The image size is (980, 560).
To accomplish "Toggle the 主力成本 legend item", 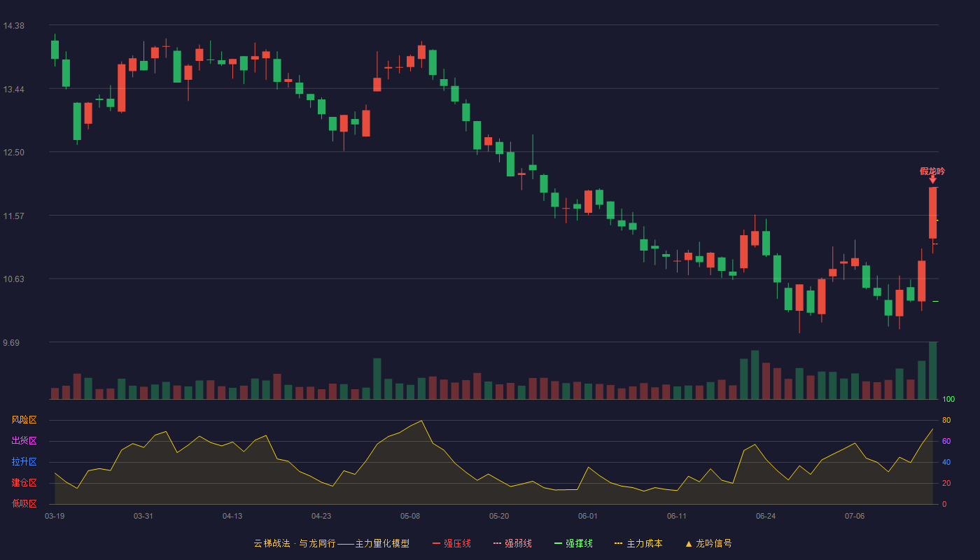I will [x=638, y=543].
